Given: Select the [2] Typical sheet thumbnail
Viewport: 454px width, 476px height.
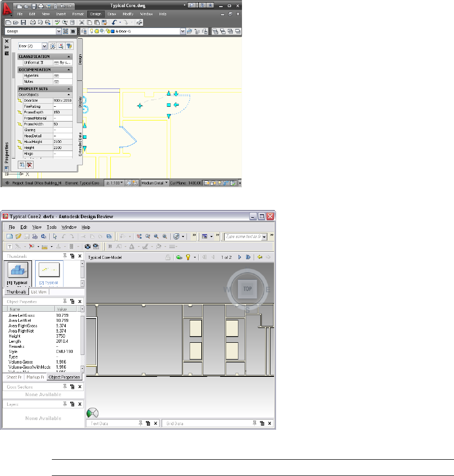Looking at the screenshot, I should (49, 273).
